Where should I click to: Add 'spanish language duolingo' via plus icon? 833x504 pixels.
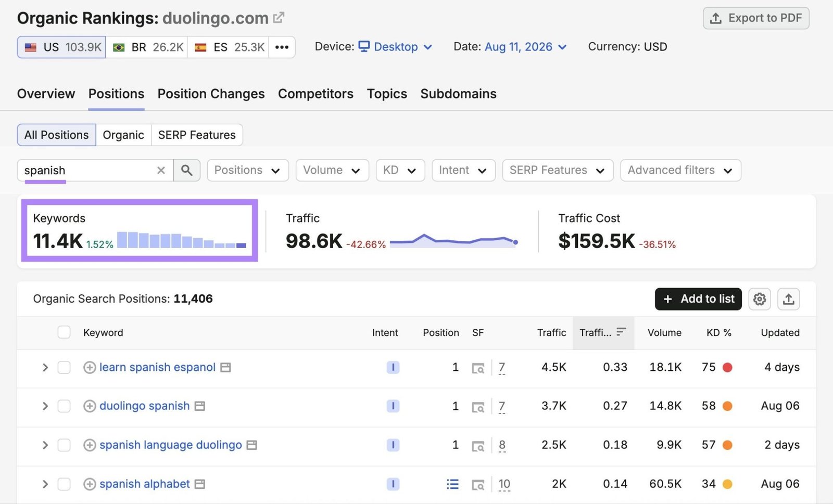coord(90,445)
